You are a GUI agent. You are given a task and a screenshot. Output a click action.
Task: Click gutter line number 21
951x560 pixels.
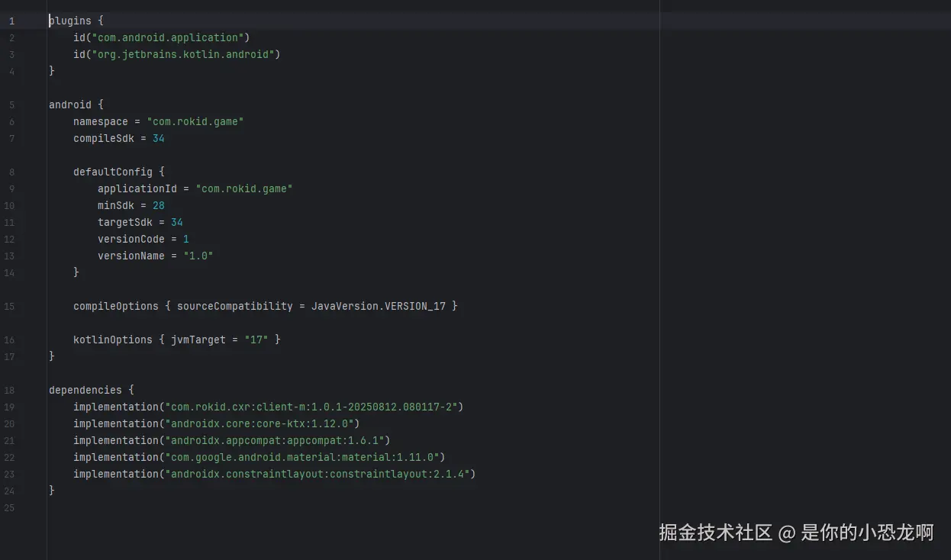point(9,440)
